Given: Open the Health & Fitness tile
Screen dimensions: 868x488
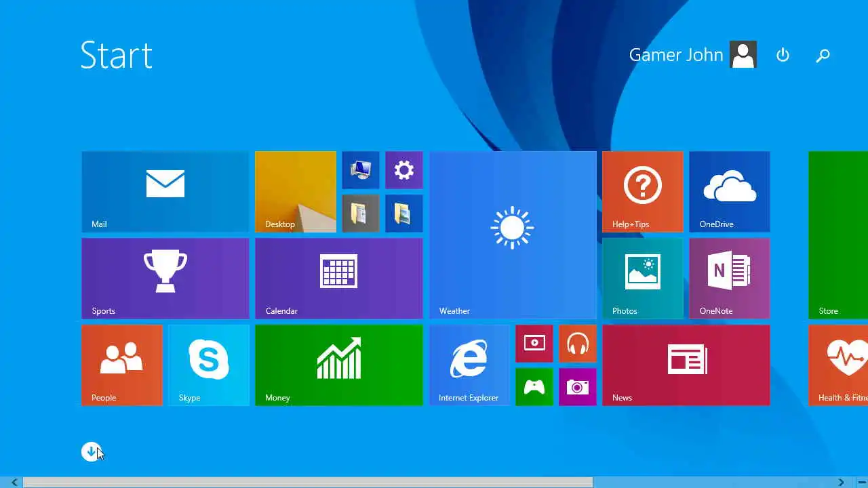Looking at the screenshot, I should [838, 365].
